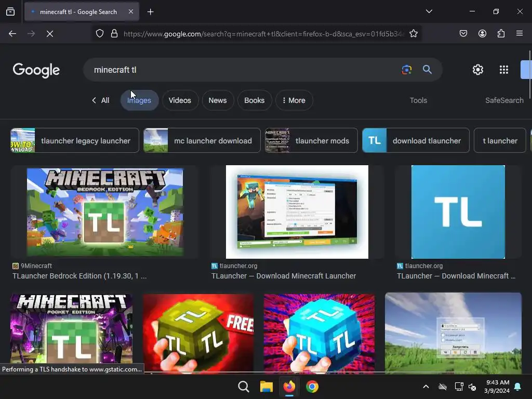This screenshot has width=532, height=399.
Task: Save page to Pocket
Action: [463, 34]
